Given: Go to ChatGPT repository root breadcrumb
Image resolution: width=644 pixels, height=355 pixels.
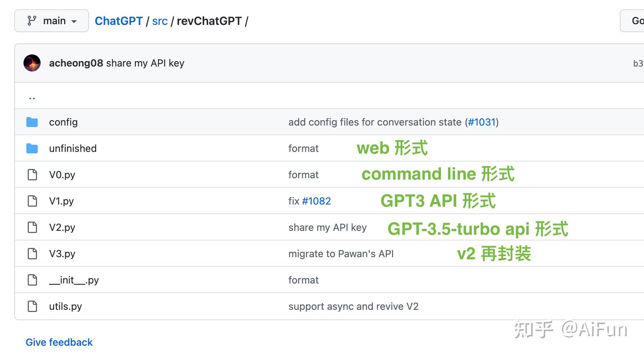Looking at the screenshot, I should click(118, 21).
